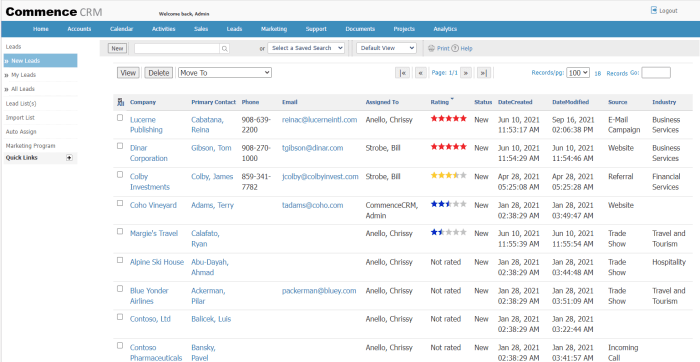Open the Analytics menu
Image resolution: width=700 pixels, height=362 pixels.
[445, 29]
